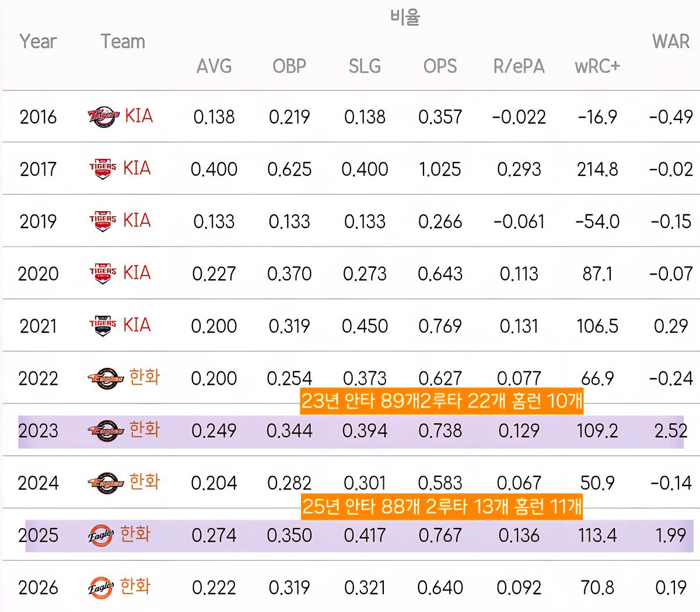Select the Year column header
Viewport: 700px width, 612px height.
(x=38, y=41)
